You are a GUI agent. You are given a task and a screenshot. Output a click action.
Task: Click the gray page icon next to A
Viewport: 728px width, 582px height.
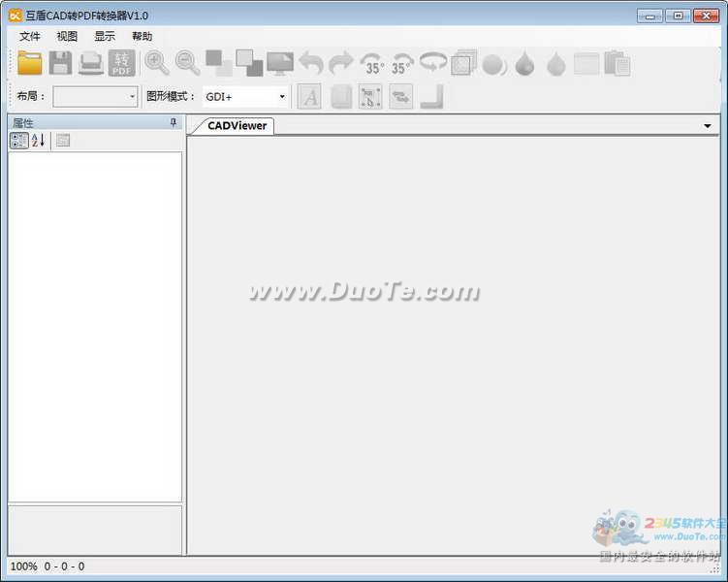341,97
